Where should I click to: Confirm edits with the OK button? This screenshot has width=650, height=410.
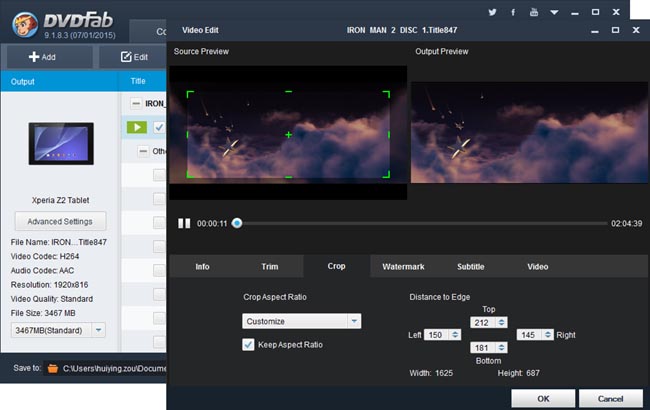543,399
